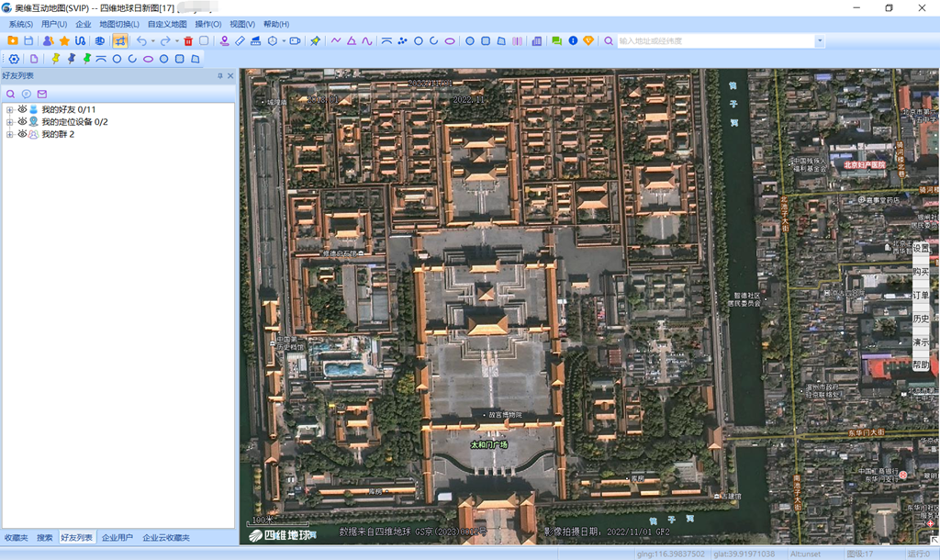Expand the 我的群 2 tree node
The width and height of the screenshot is (940, 560).
click(x=9, y=134)
